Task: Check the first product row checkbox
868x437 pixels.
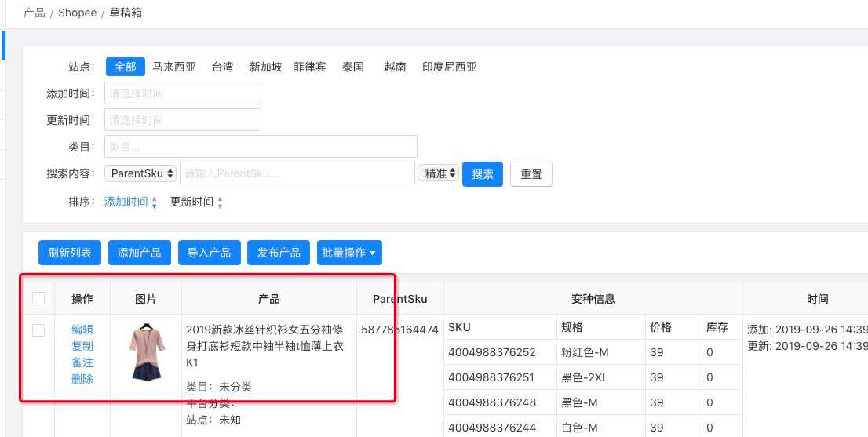Action: click(x=38, y=330)
